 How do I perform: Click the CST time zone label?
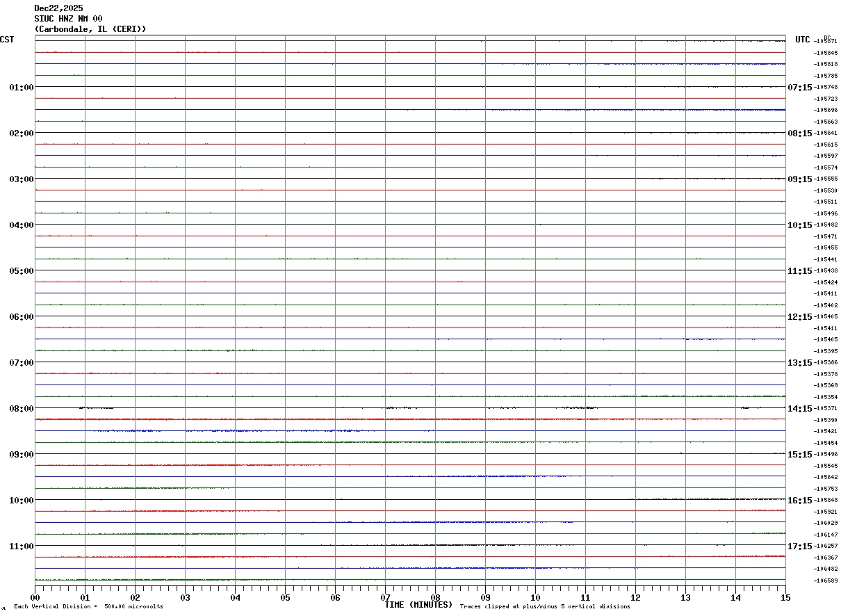[7, 40]
